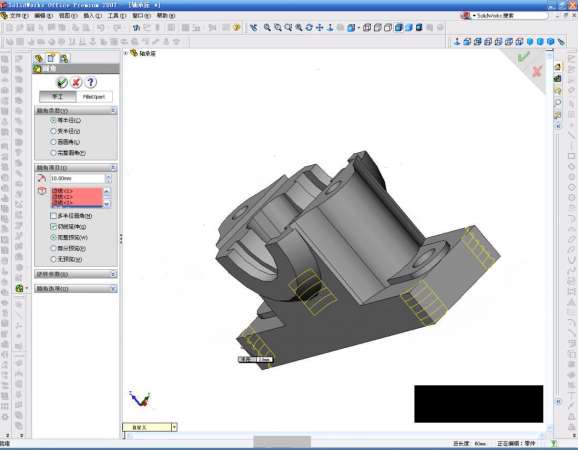Click the part icon next to the 轴承座 tree label
The image size is (578, 450).
click(x=133, y=53)
